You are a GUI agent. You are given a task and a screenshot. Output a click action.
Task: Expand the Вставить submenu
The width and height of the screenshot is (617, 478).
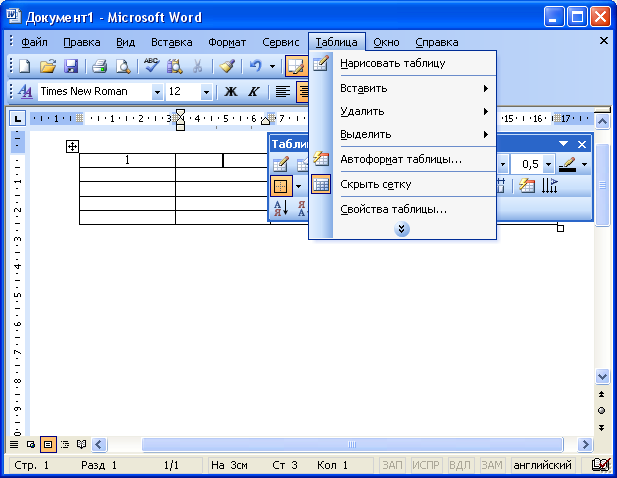point(403,89)
